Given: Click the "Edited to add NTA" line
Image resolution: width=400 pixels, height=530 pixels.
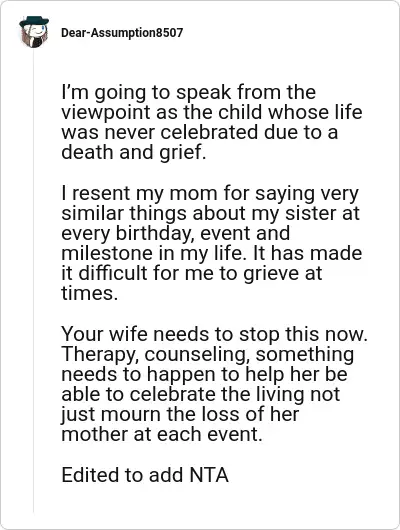Looking at the screenshot, I should (145, 475).
